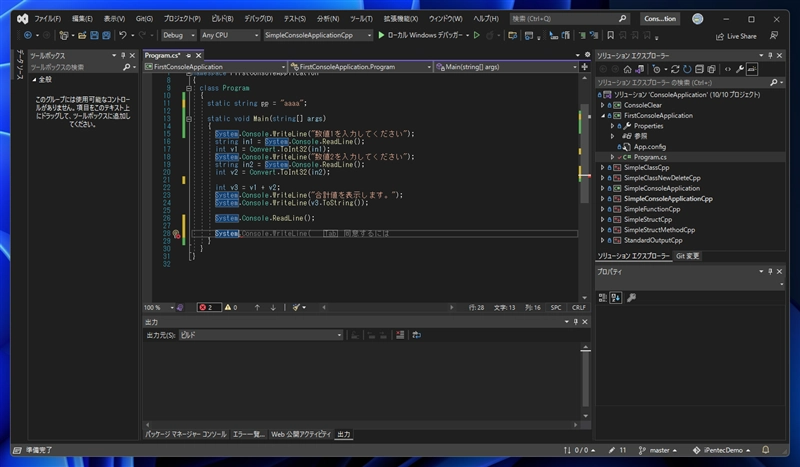Switch to the Git 変更 tab
The image size is (800, 467).
pyautogui.click(x=687, y=256)
